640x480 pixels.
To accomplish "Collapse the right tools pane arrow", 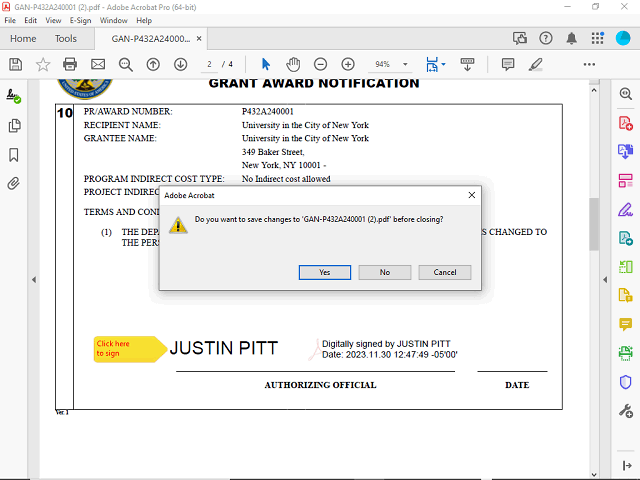I will tap(605, 280).
